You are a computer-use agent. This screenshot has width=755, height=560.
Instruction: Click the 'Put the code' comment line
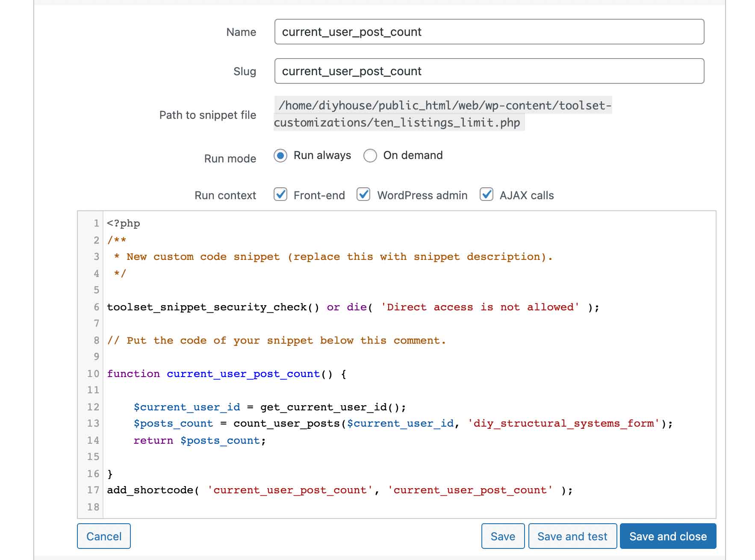click(277, 341)
